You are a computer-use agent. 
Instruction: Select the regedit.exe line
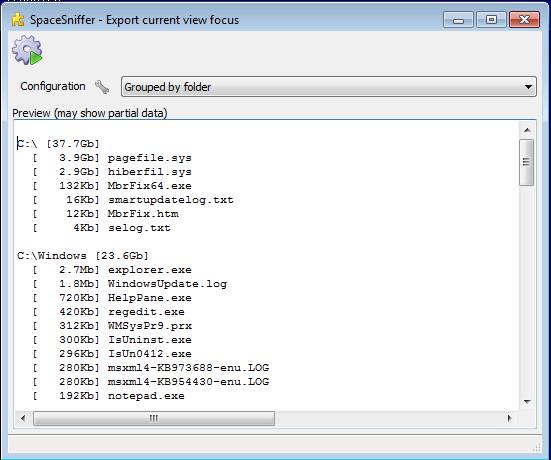109,312
